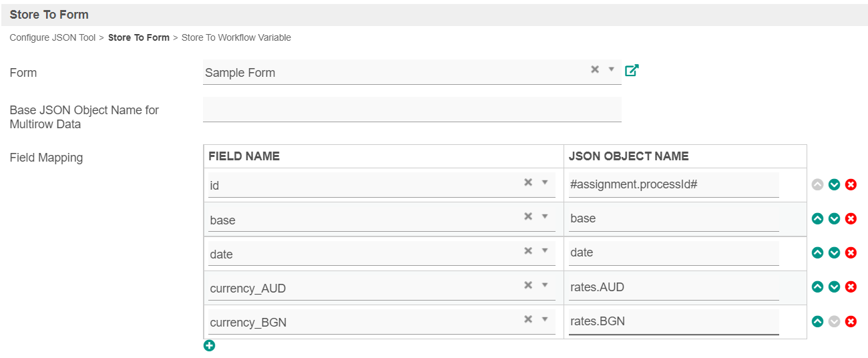
Task: Move the base row up
Action: pyautogui.click(x=817, y=218)
